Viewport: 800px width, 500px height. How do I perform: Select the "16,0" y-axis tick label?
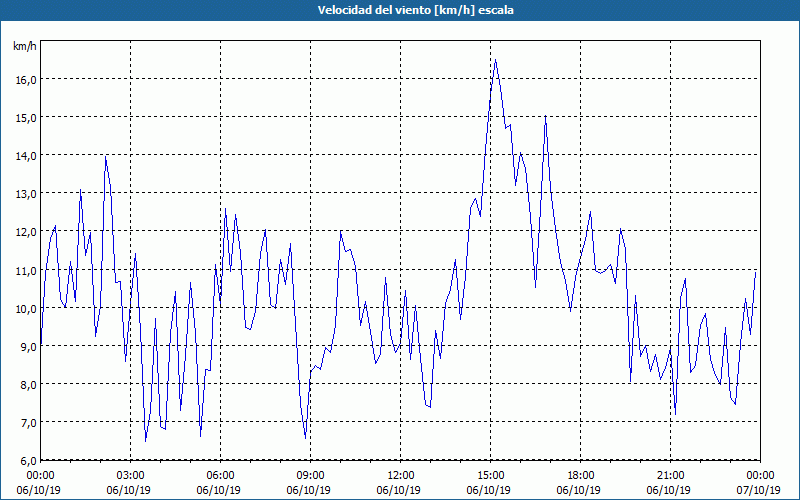tap(25, 80)
